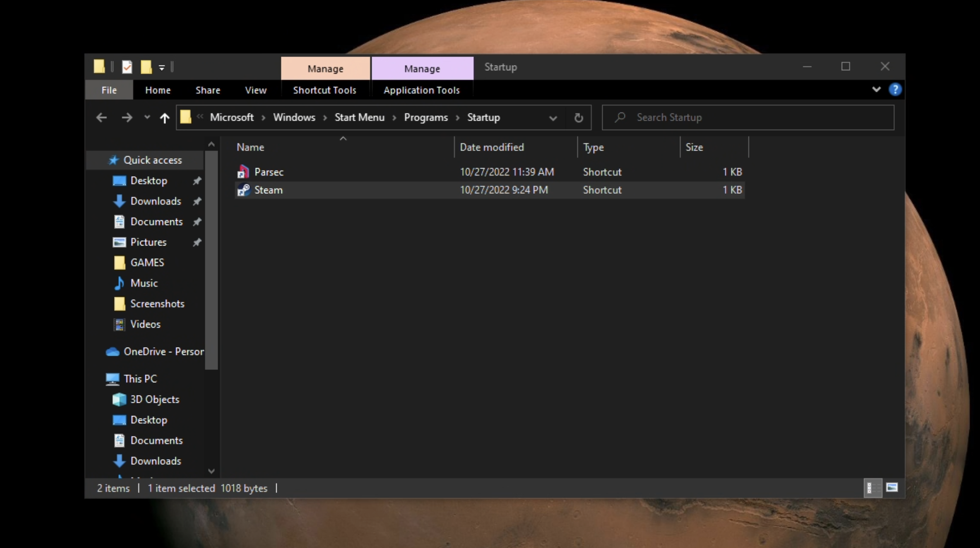Open Help with the question mark icon
980x548 pixels.
click(895, 89)
